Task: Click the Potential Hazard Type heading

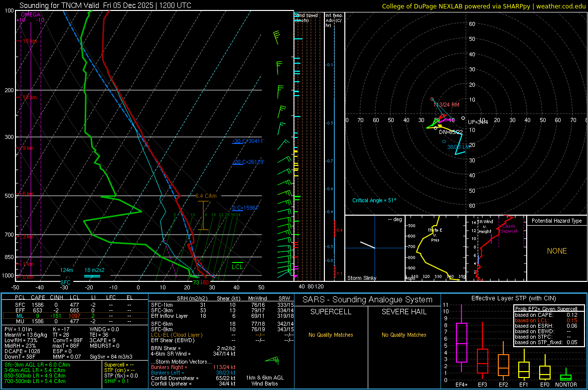Action: coord(557,221)
